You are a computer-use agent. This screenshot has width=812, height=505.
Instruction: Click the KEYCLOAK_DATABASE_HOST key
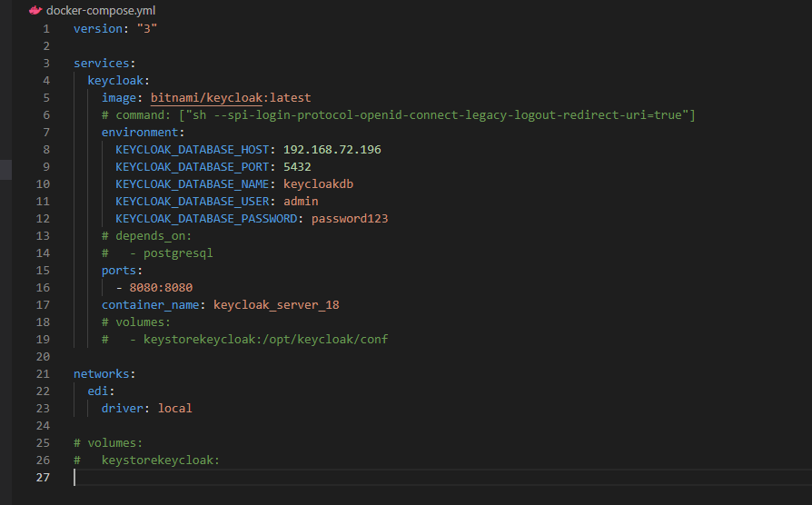click(193, 149)
